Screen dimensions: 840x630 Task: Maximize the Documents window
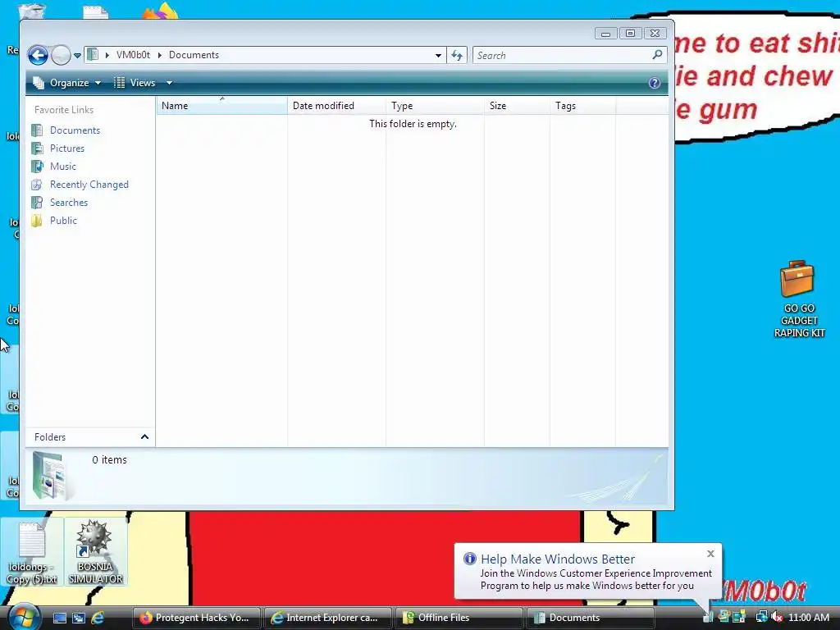(631, 33)
